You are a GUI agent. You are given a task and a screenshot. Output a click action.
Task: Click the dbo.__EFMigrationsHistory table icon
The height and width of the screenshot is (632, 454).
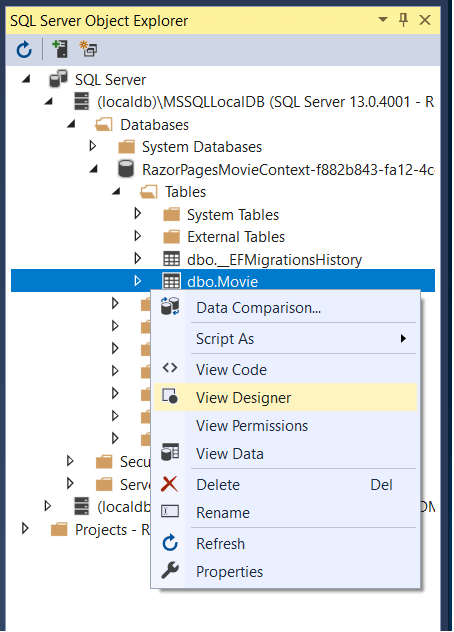[x=171, y=259]
